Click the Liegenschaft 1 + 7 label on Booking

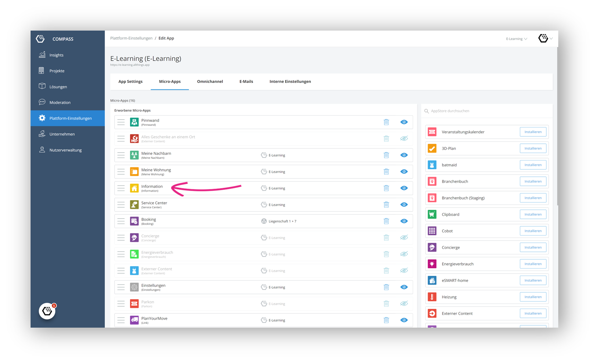click(x=282, y=221)
